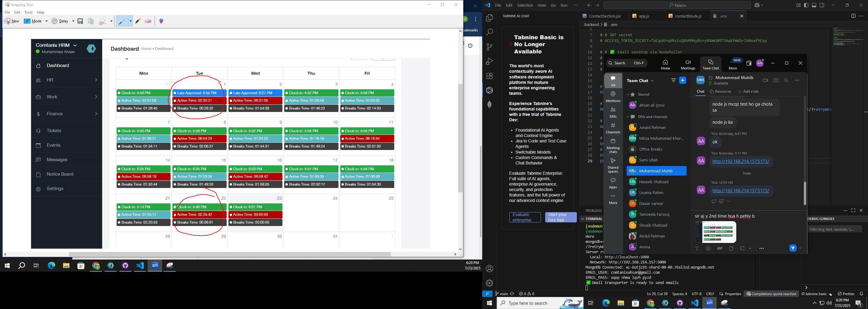868x309 pixels.
Task: Open the Extensions view in VS Code
Action: click(x=489, y=76)
